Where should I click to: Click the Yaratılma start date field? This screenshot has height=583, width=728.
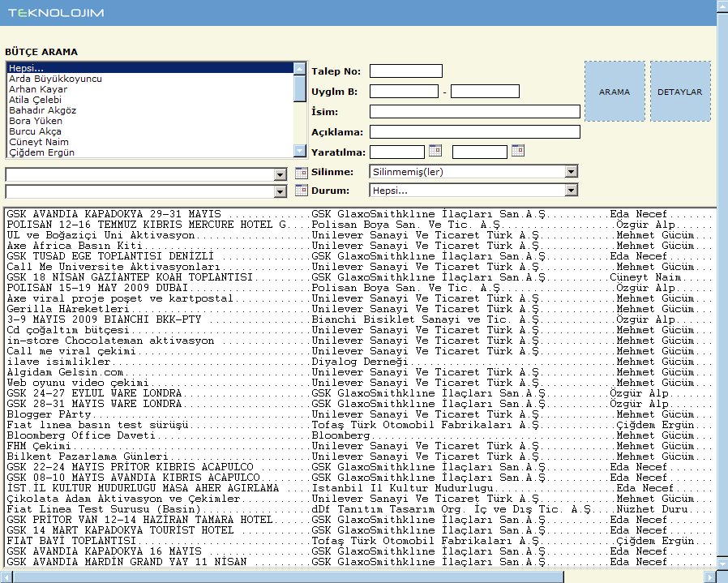tap(397, 152)
